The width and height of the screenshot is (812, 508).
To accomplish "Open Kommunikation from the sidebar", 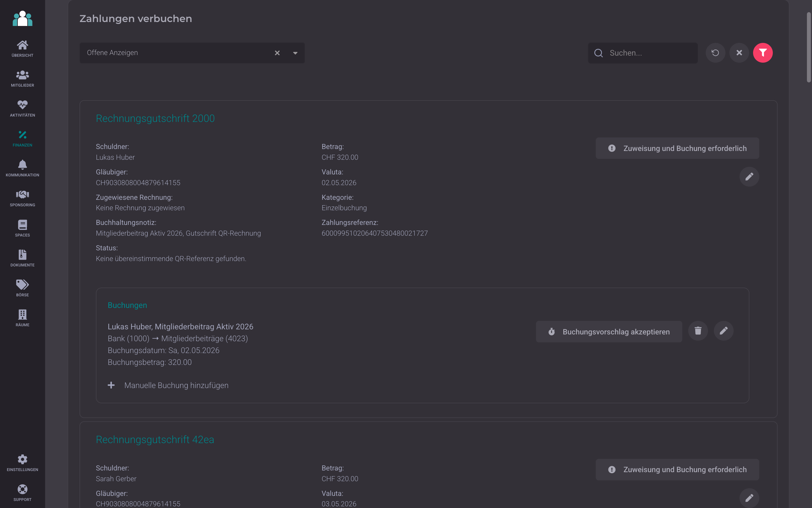I will point(23,168).
